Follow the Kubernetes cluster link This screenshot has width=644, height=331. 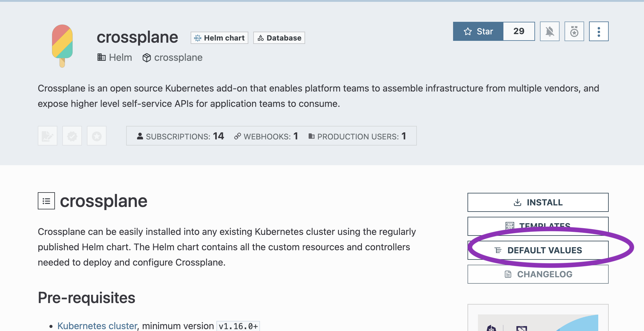[x=97, y=325]
